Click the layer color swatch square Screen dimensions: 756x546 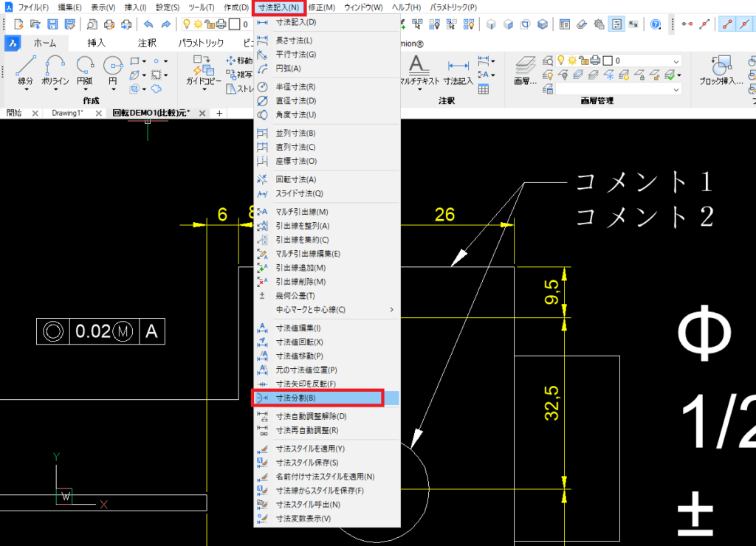[608, 61]
